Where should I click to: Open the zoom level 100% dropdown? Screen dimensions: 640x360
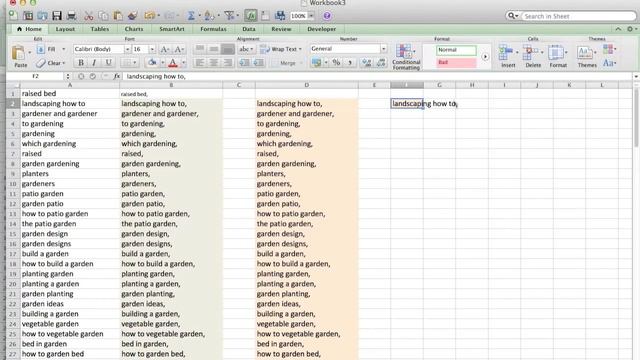311,16
